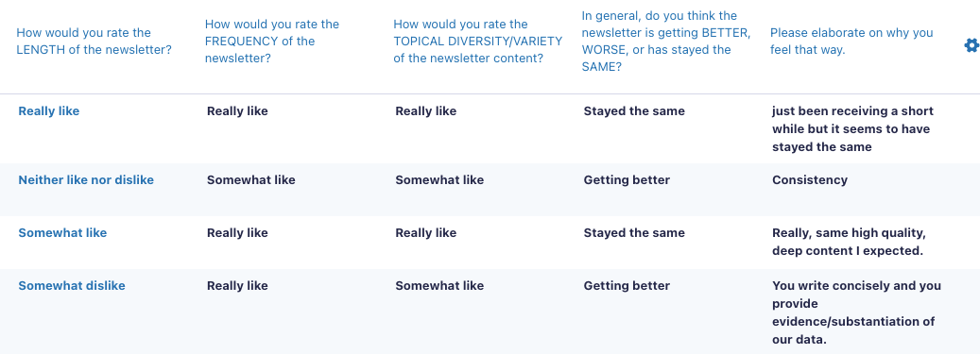Select 'You write concisely' comment cell
980x354 pixels.
tap(857, 312)
